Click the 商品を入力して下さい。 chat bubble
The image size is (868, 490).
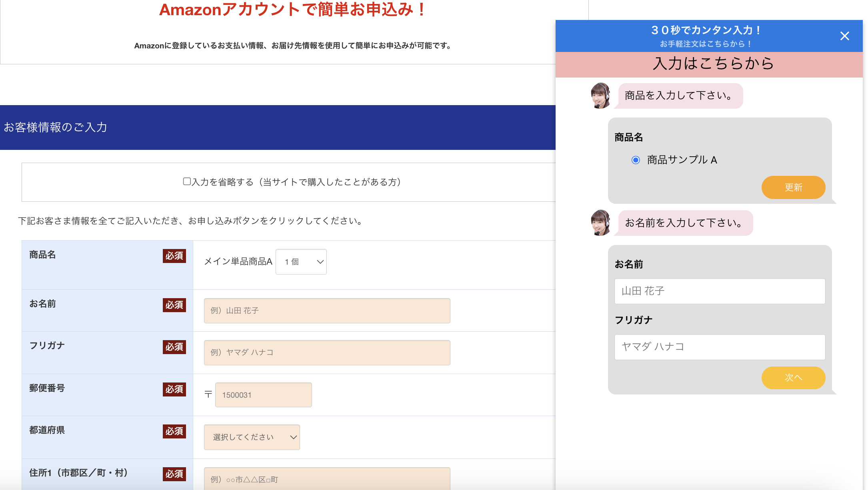click(x=680, y=96)
